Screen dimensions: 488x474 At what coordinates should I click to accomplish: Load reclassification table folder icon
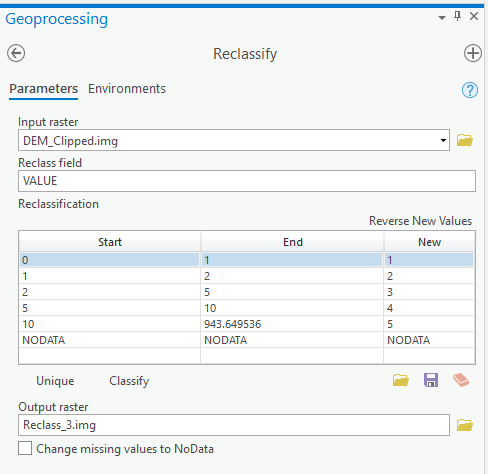[401, 380]
